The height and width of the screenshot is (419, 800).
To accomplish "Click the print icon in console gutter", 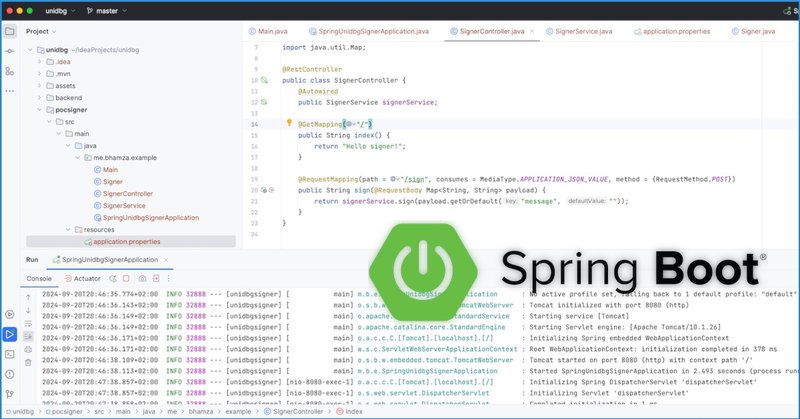I will tap(28, 350).
